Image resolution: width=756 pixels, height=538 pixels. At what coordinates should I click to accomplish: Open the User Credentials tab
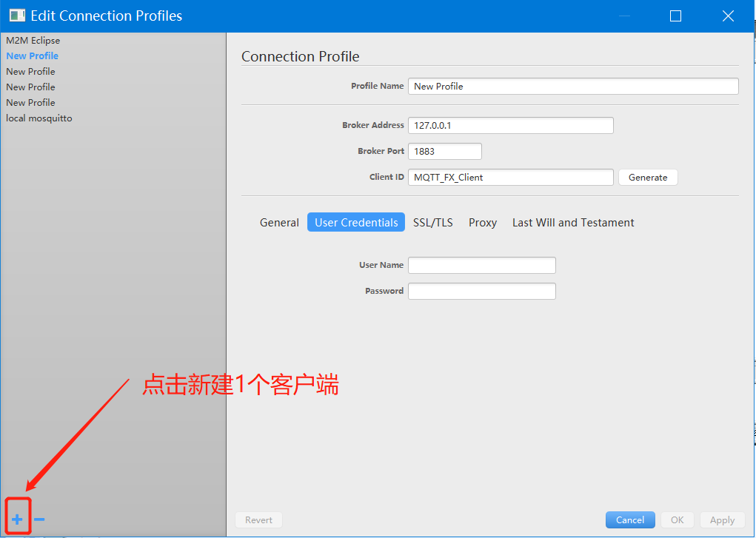pyautogui.click(x=356, y=223)
